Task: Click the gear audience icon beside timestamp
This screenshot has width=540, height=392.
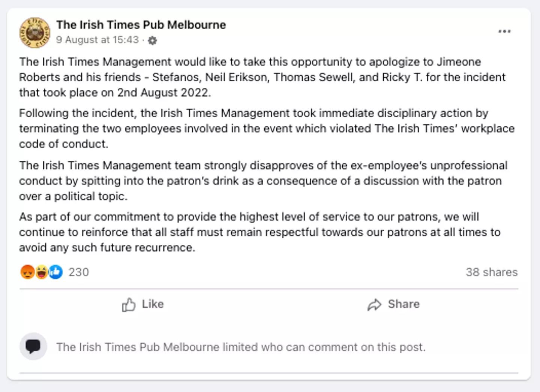Action: pyautogui.click(x=152, y=40)
